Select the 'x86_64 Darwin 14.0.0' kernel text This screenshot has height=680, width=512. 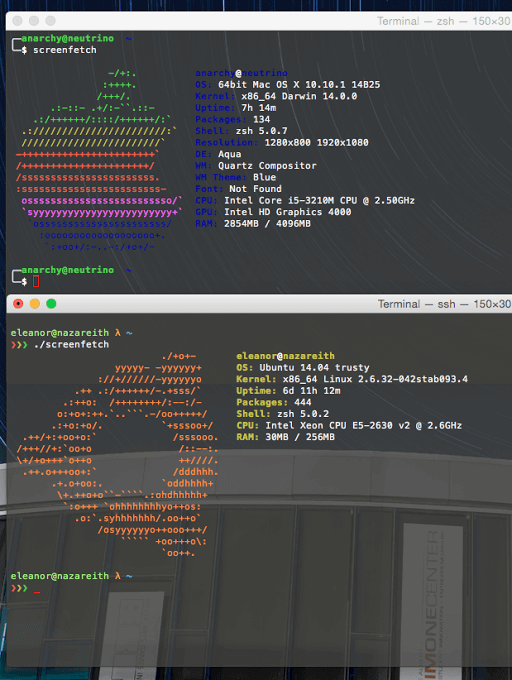tap(299, 96)
